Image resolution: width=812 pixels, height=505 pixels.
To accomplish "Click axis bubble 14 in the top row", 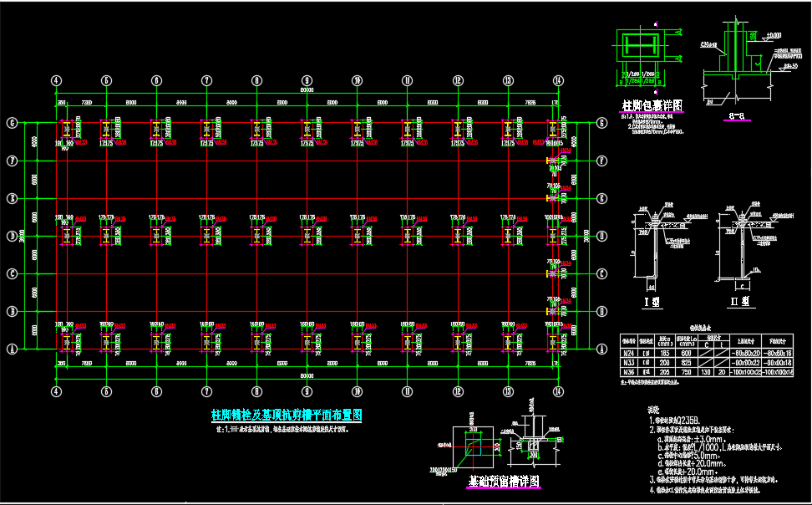I will click(x=558, y=80).
